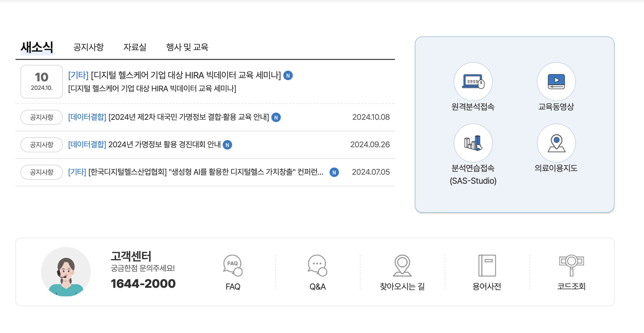Click the 공지사항 badge beside the 2024.10.08 post

pos(41,117)
